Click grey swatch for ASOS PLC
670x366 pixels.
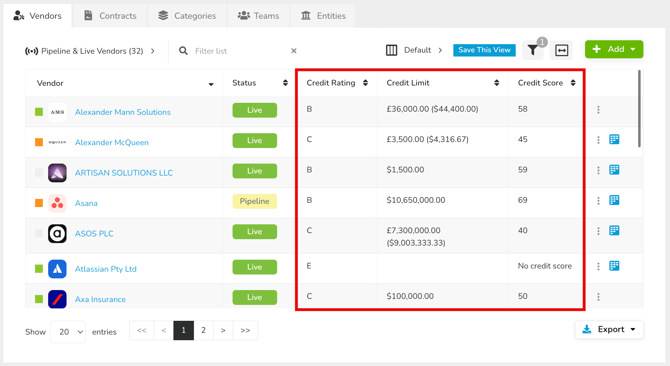[x=39, y=233]
